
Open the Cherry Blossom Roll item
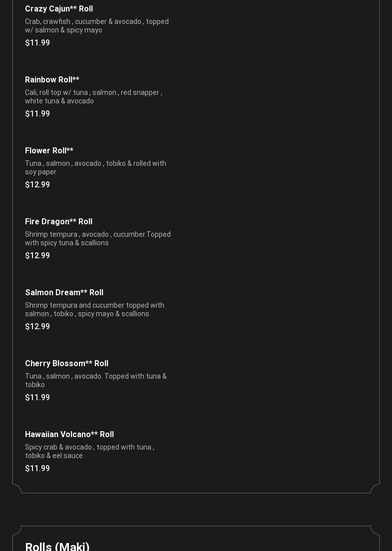(66, 364)
